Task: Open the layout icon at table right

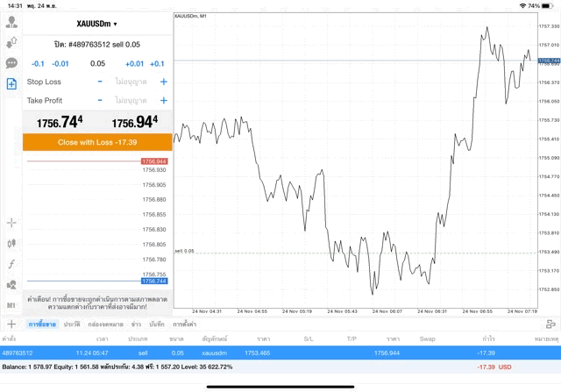Action: click(x=550, y=324)
